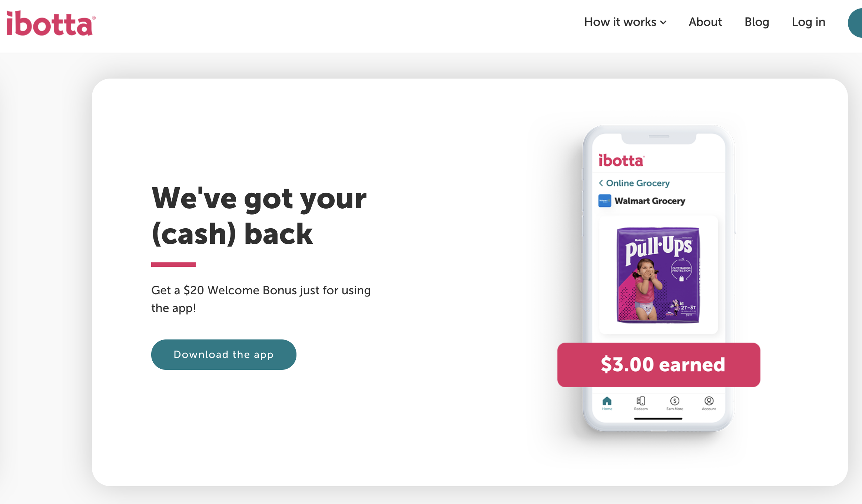
Task: Click the $3.00 earned cashback banner
Action: [x=659, y=364]
